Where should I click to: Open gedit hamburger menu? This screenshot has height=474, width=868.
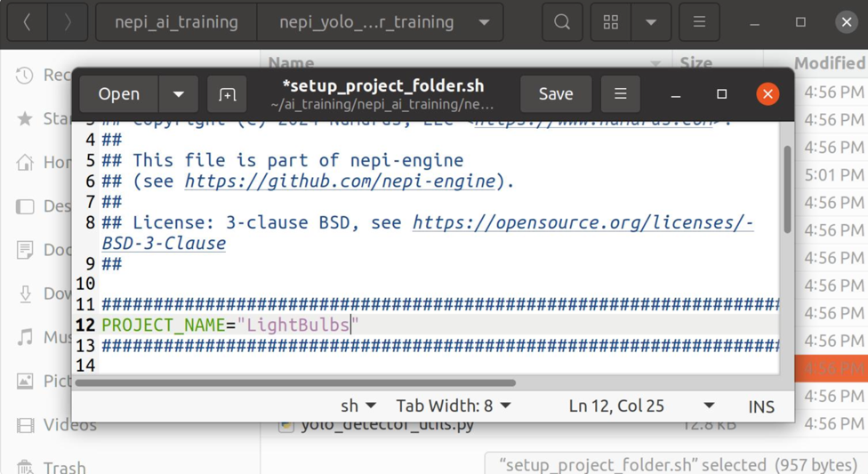(620, 94)
